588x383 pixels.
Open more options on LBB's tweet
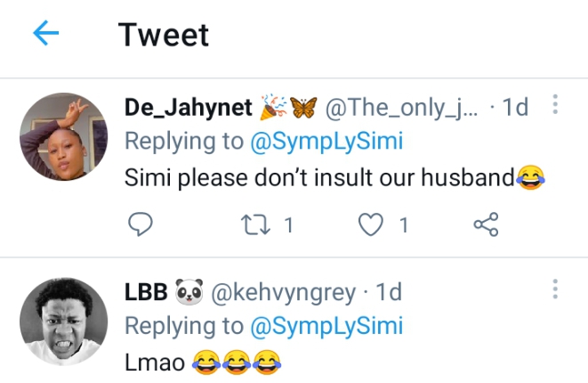pyautogui.click(x=555, y=289)
